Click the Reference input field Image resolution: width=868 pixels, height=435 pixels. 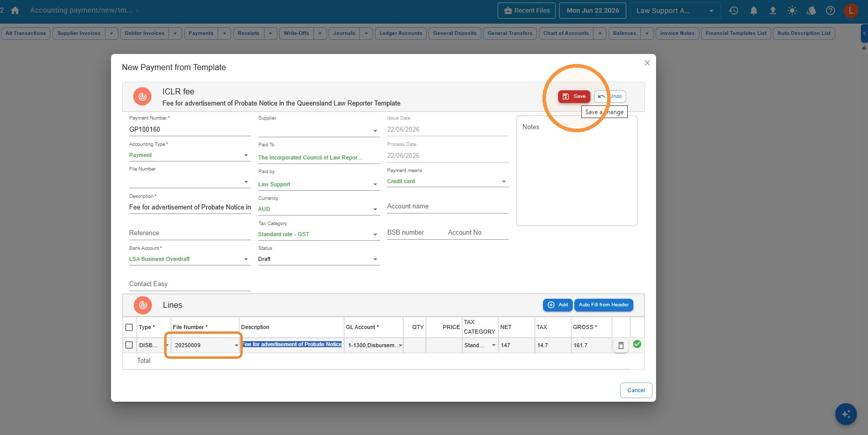coord(190,233)
